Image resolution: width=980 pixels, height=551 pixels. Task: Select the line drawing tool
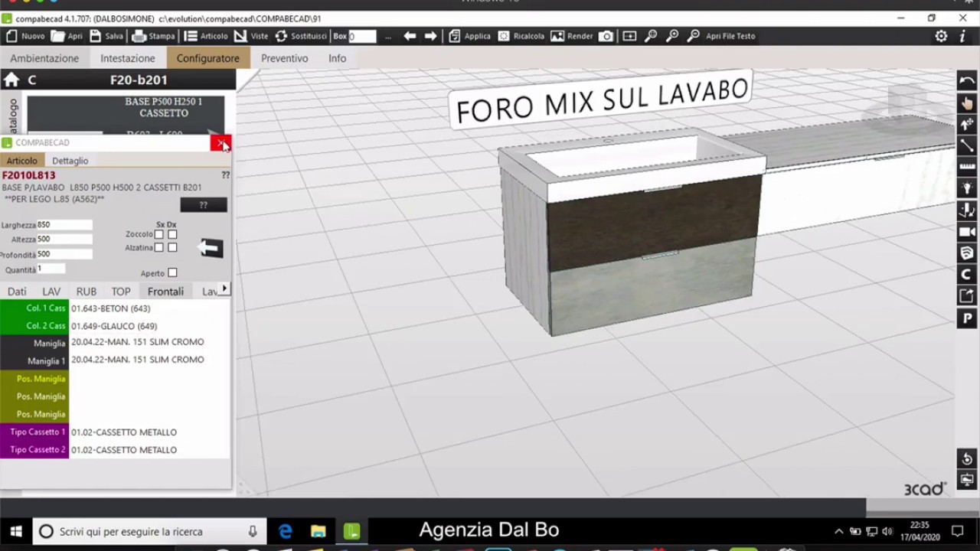click(x=967, y=145)
